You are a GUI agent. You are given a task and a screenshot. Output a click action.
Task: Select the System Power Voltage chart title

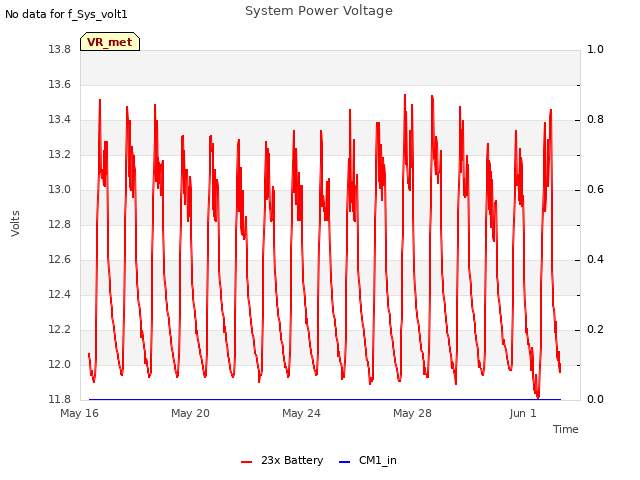[x=319, y=11]
